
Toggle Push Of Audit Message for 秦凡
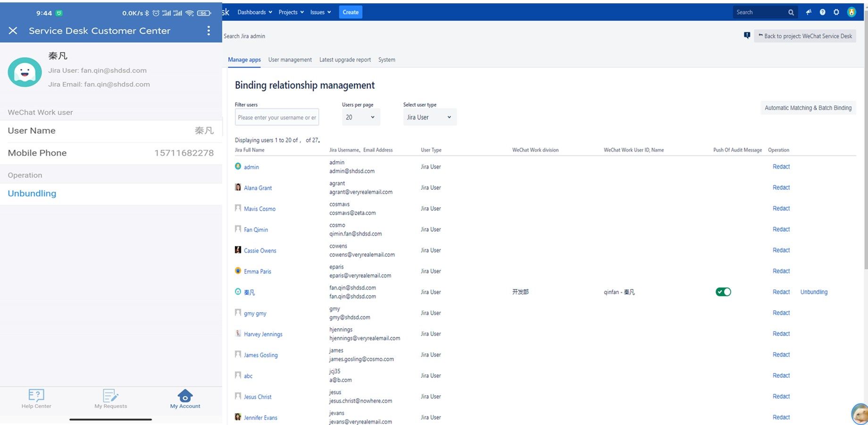pyautogui.click(x=723, y=292)
